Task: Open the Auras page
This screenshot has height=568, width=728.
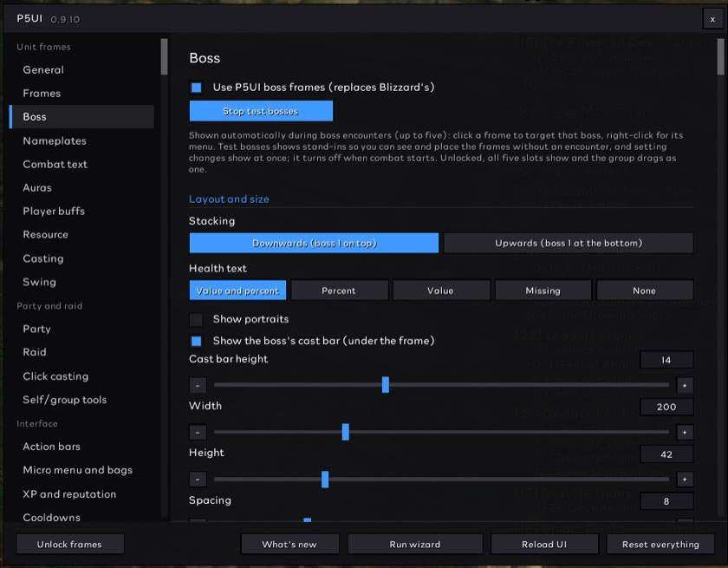Action: (81, 187)
